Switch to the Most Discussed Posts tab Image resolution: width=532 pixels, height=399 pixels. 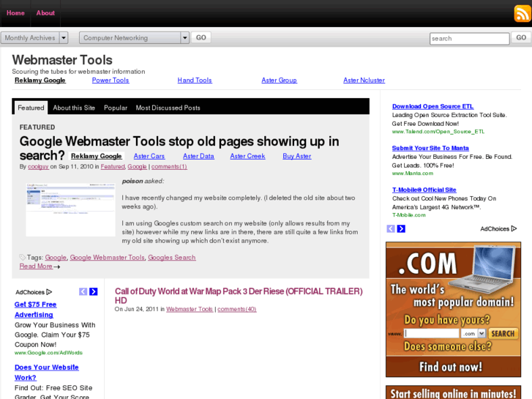point(168,108)
